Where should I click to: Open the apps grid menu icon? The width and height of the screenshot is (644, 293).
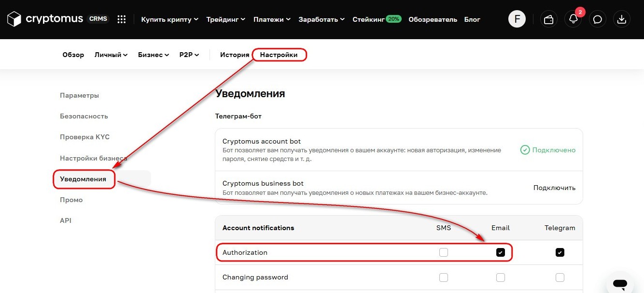pos(122,19)
